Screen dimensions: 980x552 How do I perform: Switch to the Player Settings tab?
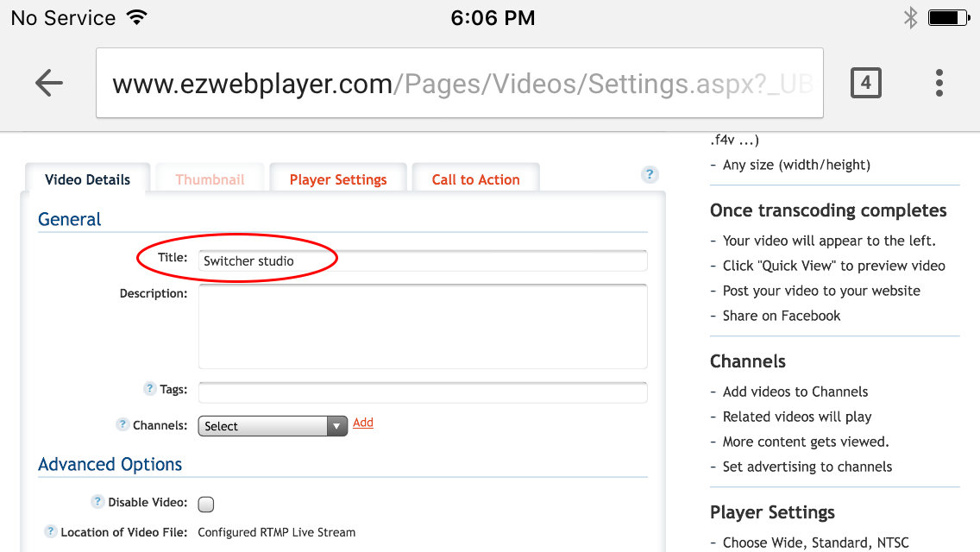click(x=338, y=179)
